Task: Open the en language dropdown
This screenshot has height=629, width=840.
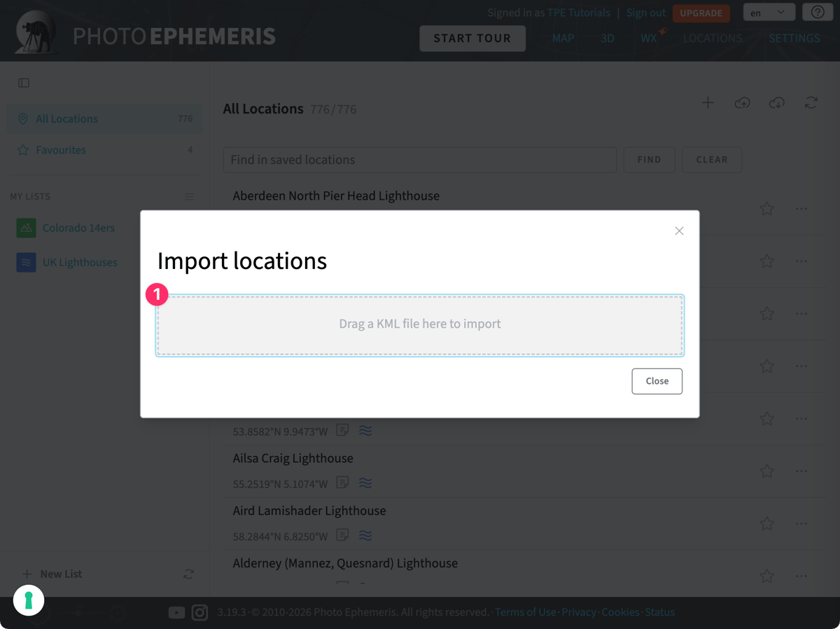Action: pos(769,13)
